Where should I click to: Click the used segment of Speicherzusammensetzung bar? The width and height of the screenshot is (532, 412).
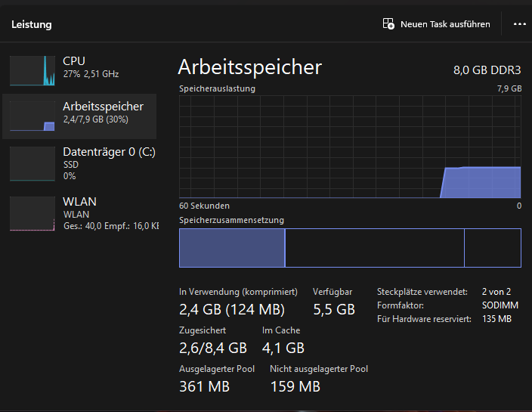(x=232, y=248)
